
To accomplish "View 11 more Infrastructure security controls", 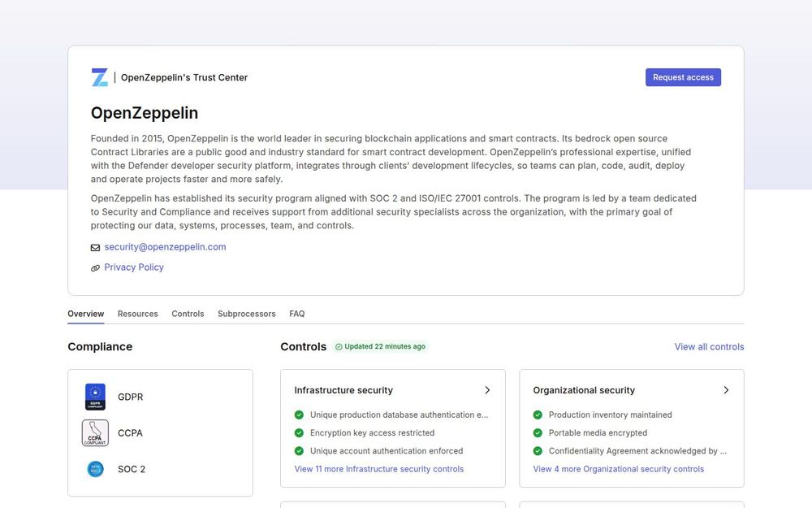I will (379, 469).
